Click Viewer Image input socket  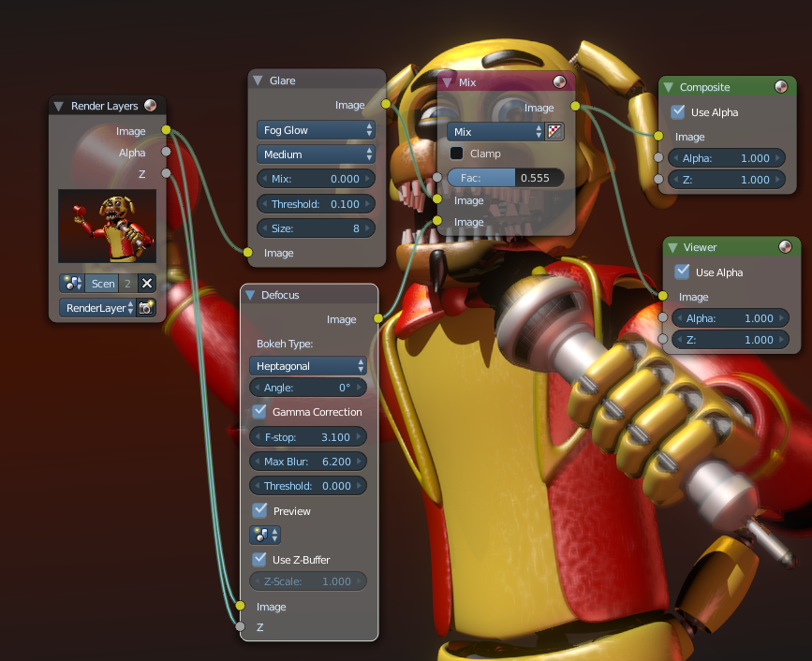(x=663, y=296)
